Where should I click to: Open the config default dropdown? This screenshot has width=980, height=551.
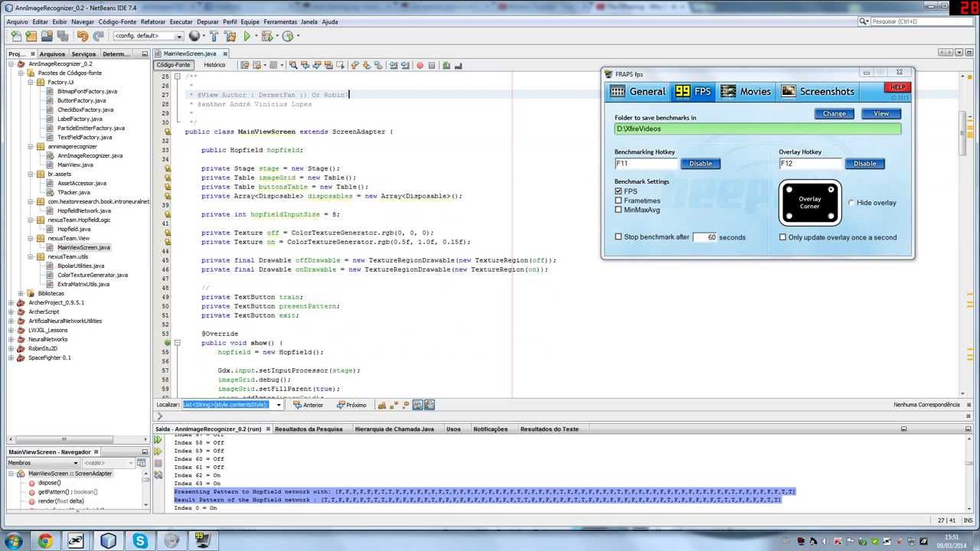click(149, 36)
